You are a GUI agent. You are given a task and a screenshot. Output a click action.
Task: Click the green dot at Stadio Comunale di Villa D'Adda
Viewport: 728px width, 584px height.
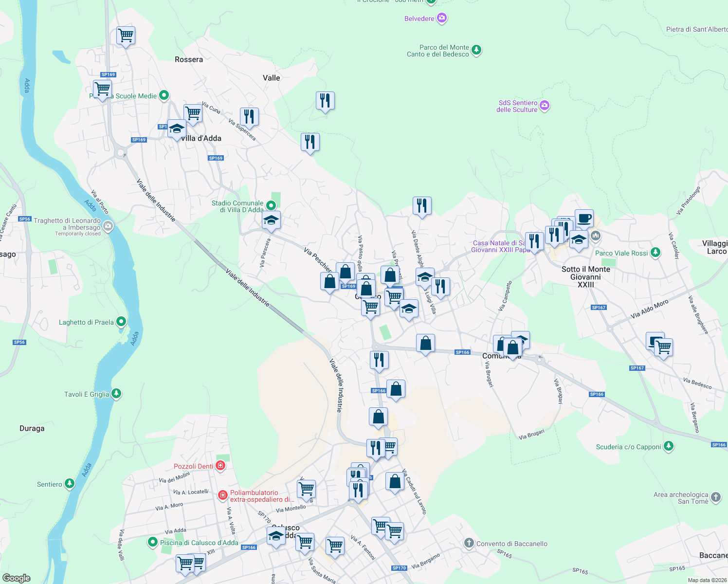point(271,205)
